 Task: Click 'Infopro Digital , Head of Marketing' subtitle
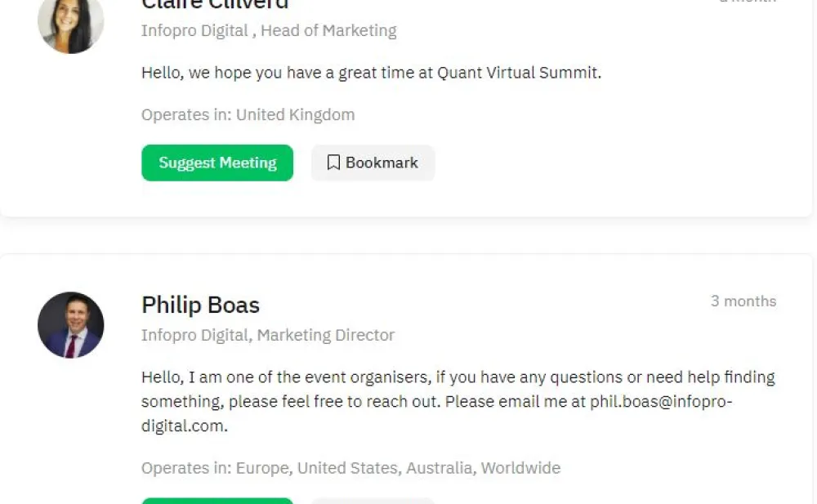[x=269, y=30]
